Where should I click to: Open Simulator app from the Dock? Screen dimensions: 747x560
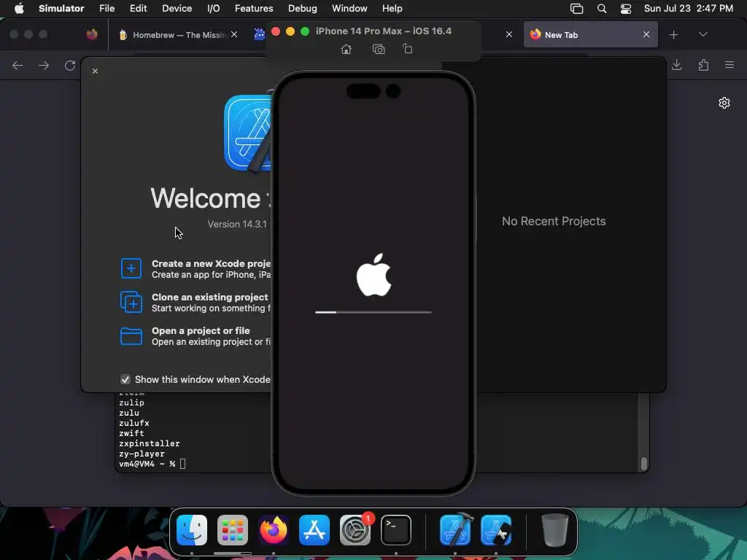click(496, 530)
